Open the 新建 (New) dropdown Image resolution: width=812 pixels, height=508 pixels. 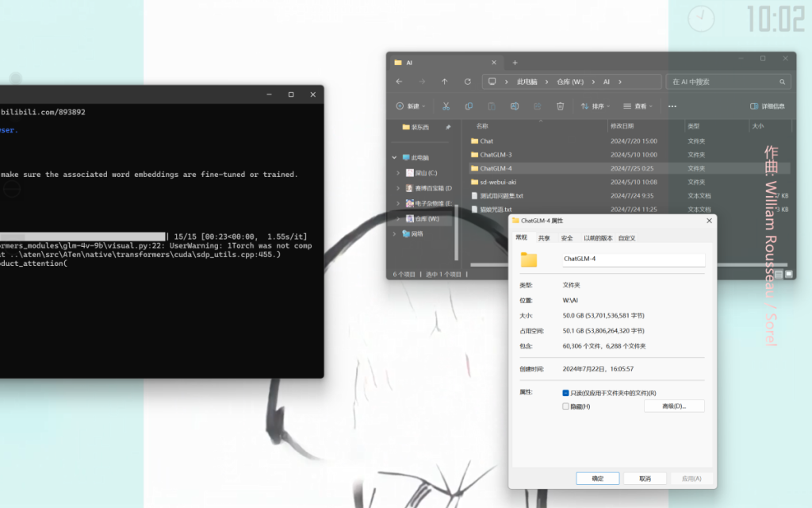click(x=411, y=106)
